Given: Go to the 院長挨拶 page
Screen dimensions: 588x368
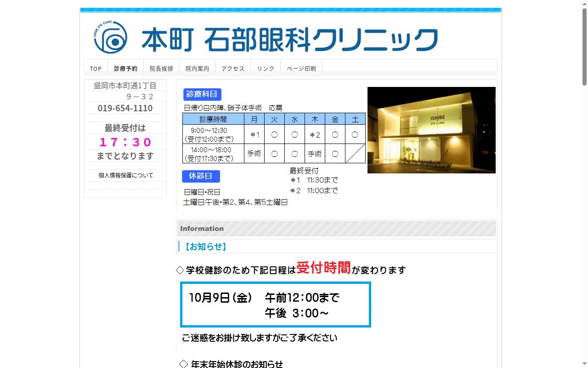Looking at the screenshot, I should click(x=162, y=68).
